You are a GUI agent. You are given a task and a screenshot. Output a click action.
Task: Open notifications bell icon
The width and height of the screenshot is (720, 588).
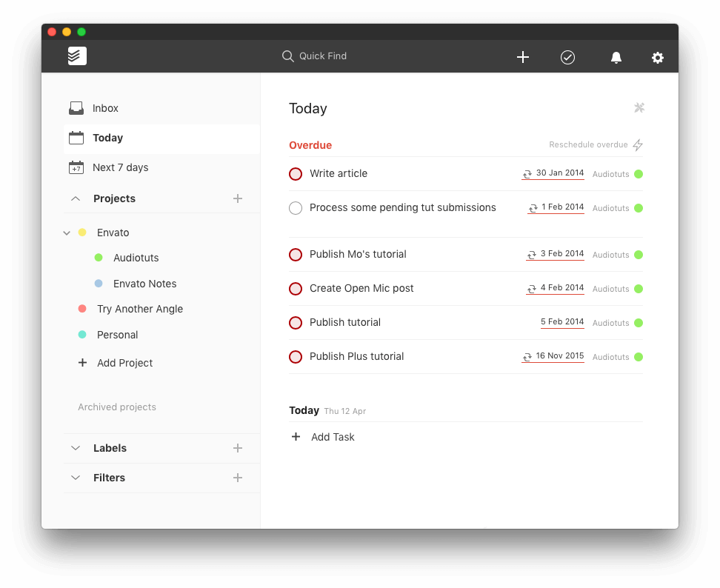[x=616, y=57]
